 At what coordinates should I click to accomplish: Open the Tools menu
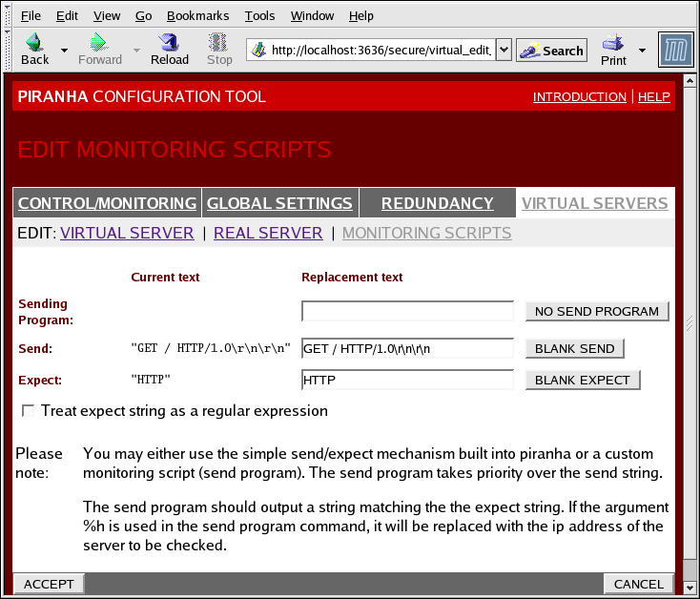259,16
